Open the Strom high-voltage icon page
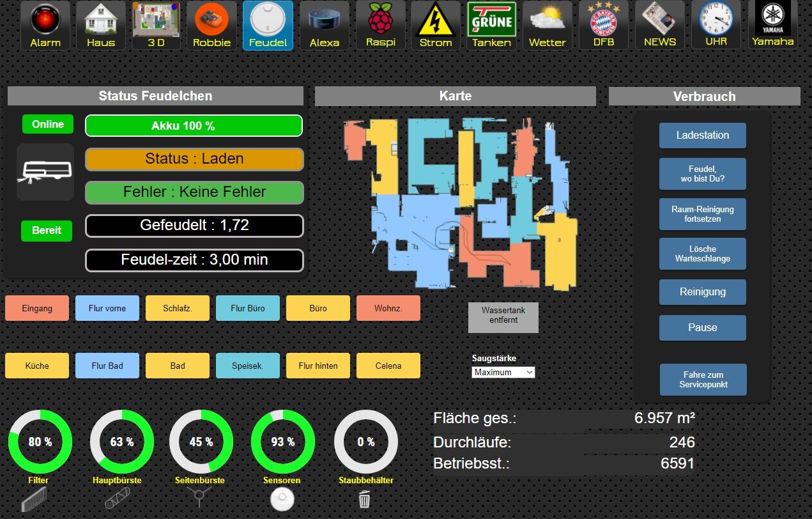Viewport: 812px width, 519px height. pyautogui.click(x=436, y=26)
